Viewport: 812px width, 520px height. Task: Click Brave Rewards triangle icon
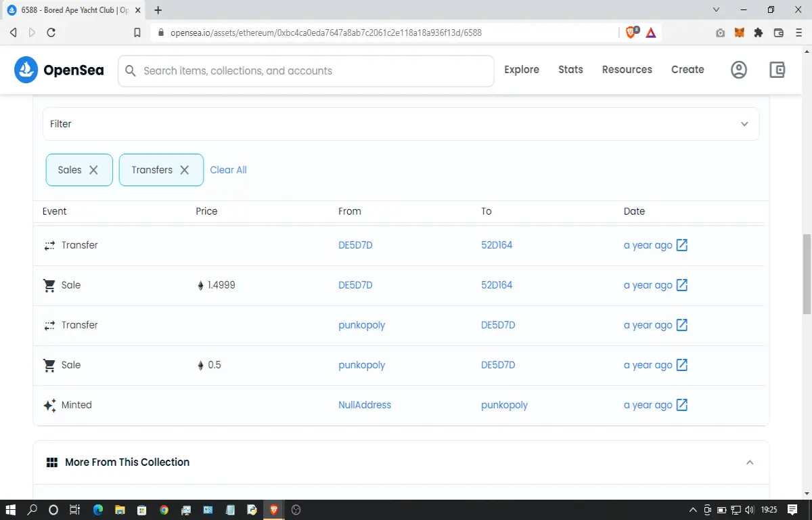click(x=650, y=32)
